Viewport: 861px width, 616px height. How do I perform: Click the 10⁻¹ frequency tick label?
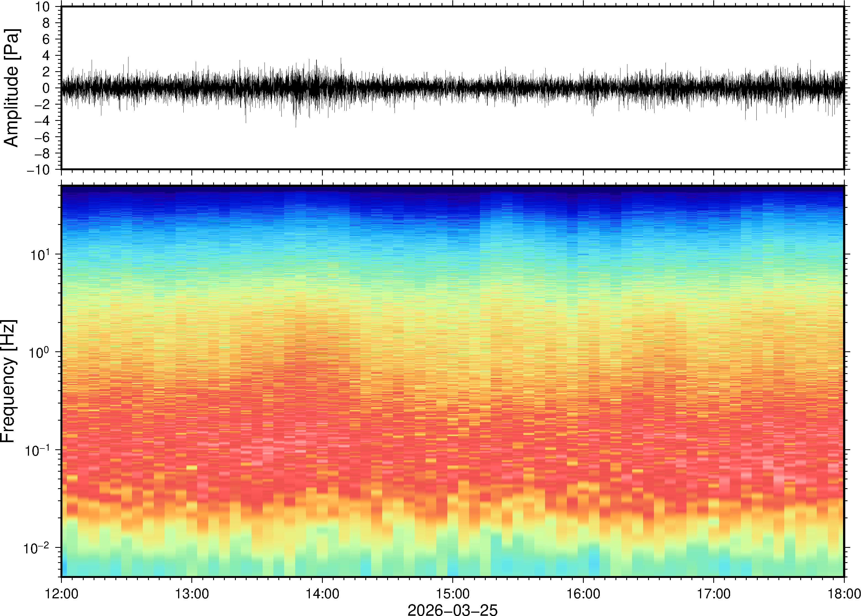coord(37,450)
